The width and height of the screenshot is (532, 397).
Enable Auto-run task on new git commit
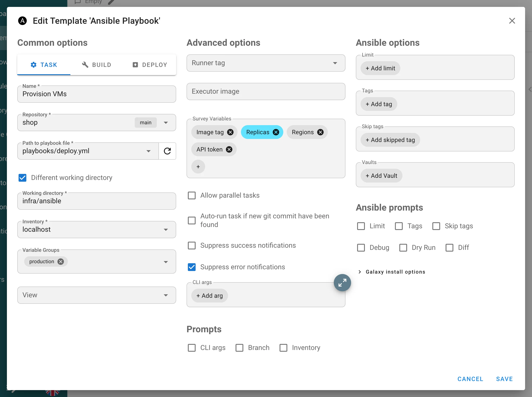pos(192,220)
